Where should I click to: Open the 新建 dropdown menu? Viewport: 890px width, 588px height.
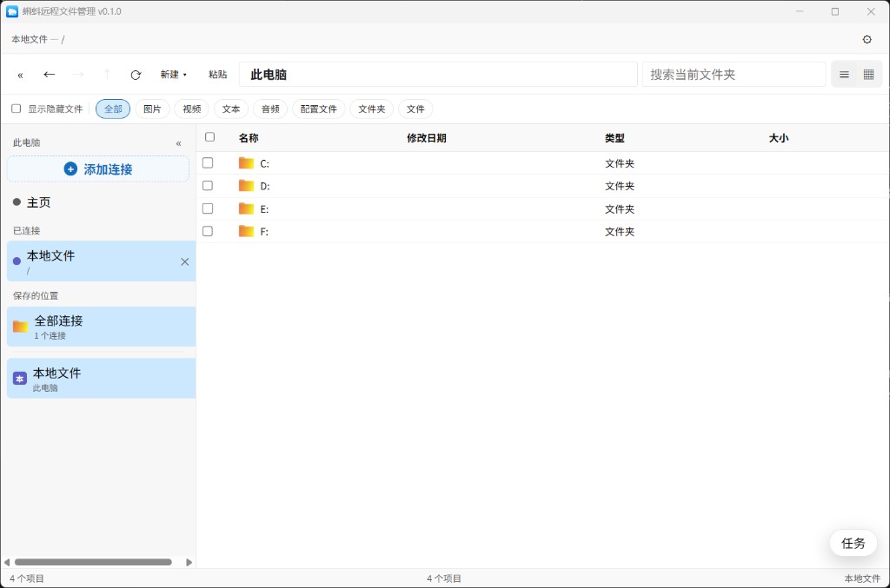pos(173,75)
